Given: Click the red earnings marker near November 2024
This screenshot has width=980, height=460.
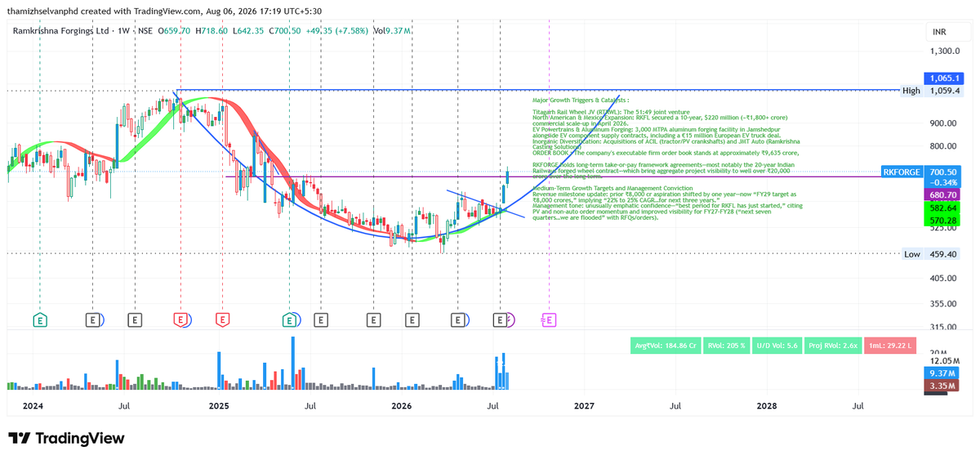Looking at the screenshot, I should 180,320.
